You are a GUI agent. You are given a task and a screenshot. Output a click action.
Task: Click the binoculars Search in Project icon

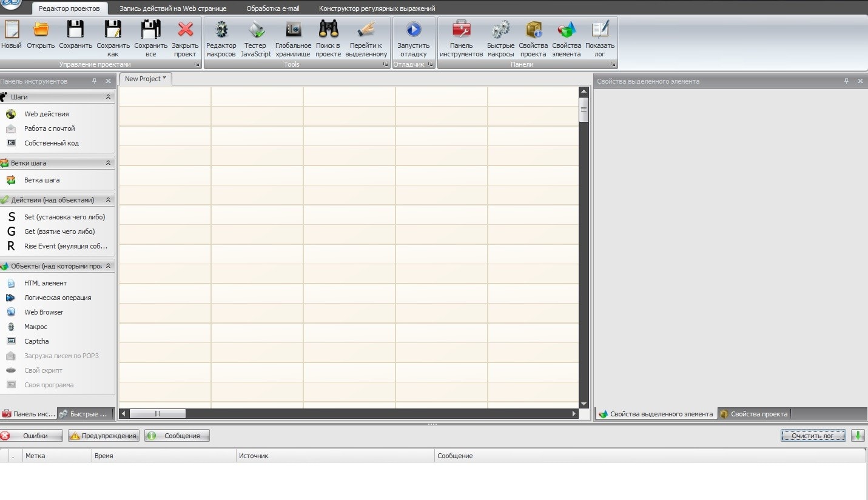coord(328,30)
